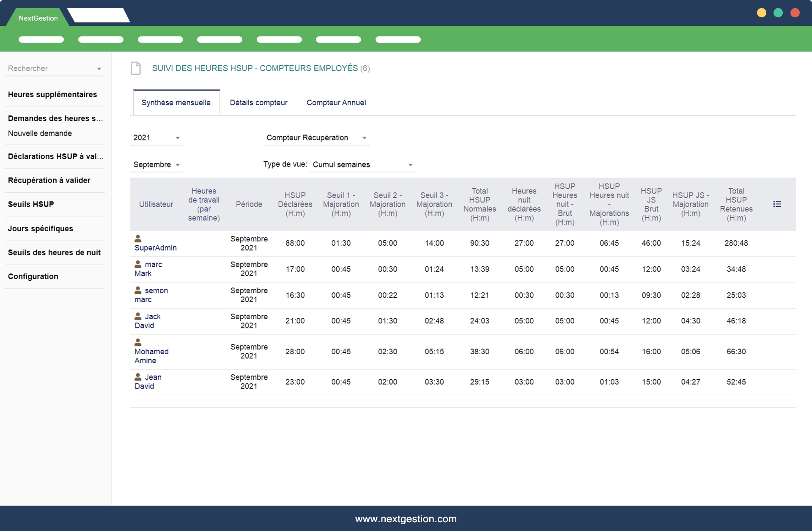Click Jean David's person icon
This screenshot has width=812, height=531.
pyautogui.click(x=138, y=377)
